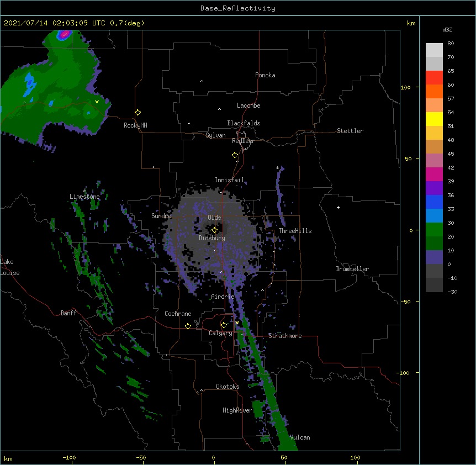
Task: Click the Base_Reflectivity title
Action: point(238,8)
